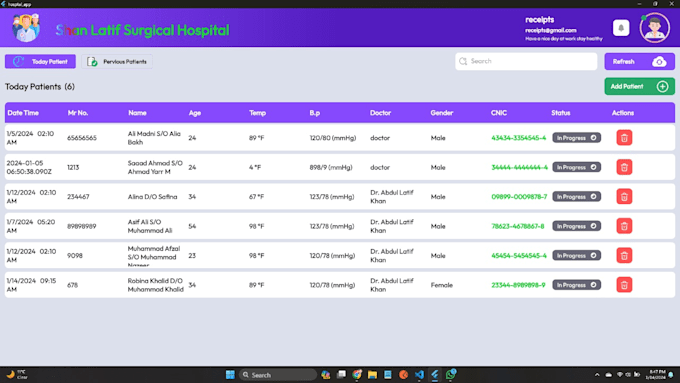Viewport: 680px width, 383px height.
Task: Select CNIC 34444-4444444-4
Action: click(x=519, y=167)
